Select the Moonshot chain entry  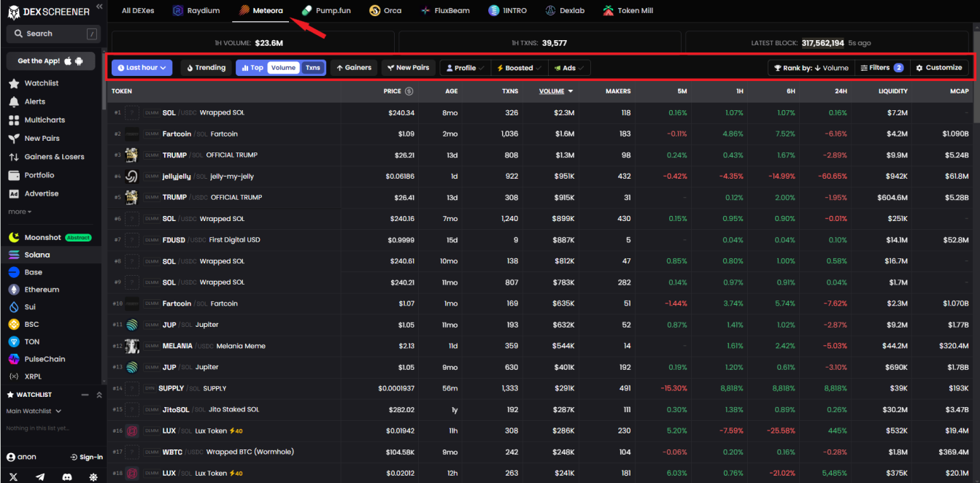point(50,237)
